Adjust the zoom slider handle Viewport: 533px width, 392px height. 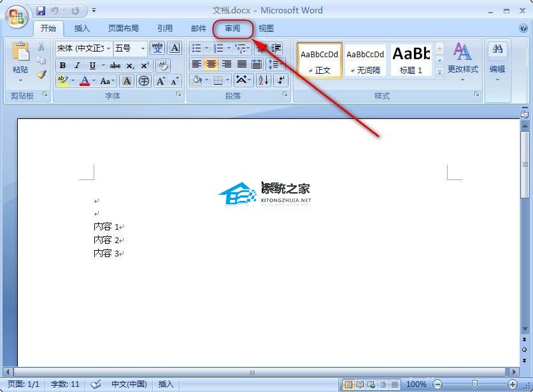pos(474,384)
